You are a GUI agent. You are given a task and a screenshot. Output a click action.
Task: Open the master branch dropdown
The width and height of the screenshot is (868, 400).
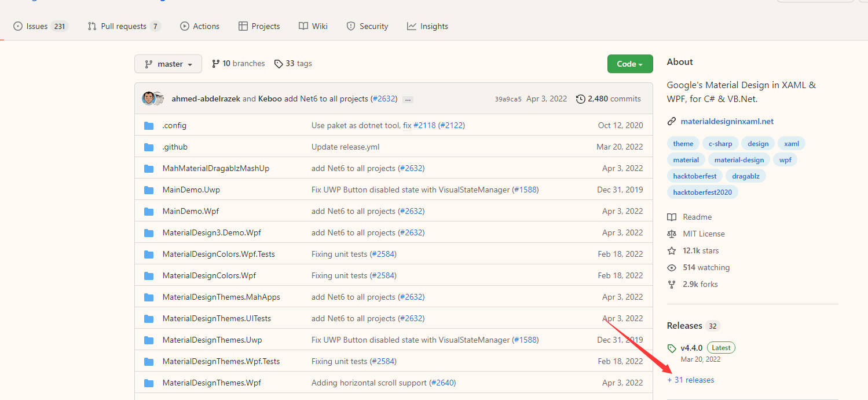pyautogui.click(x=168, y=64)
